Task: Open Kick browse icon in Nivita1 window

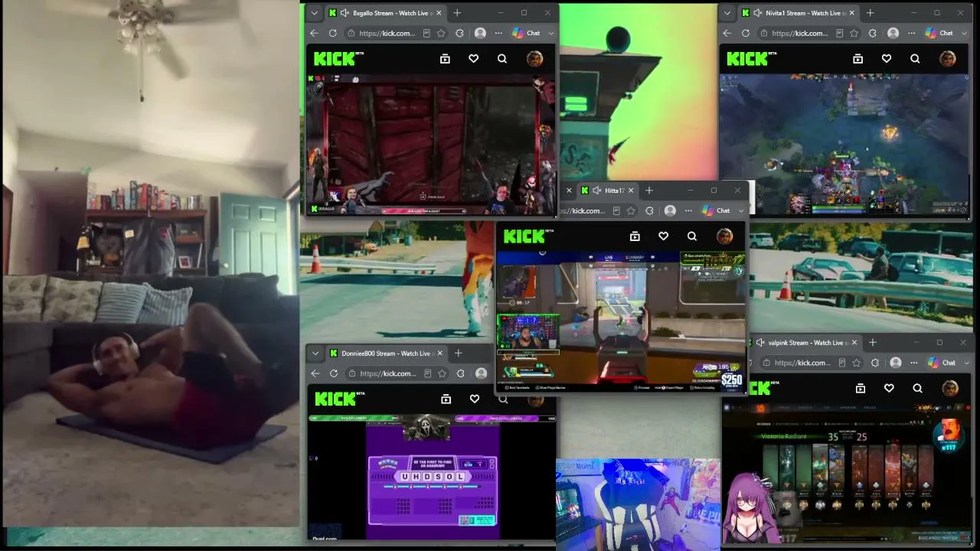Action: (x=857, y=59)
